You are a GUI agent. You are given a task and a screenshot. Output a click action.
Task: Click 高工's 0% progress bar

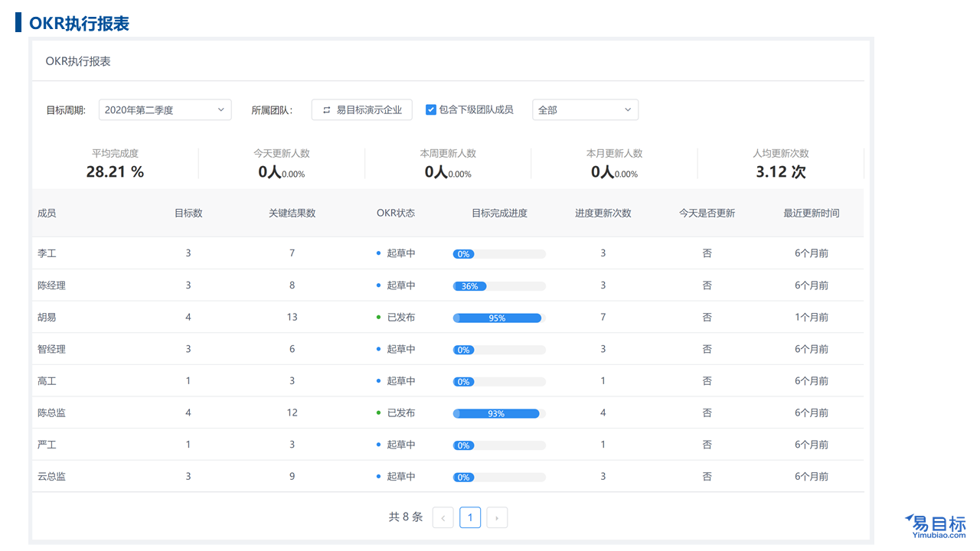tap(499, 382)
